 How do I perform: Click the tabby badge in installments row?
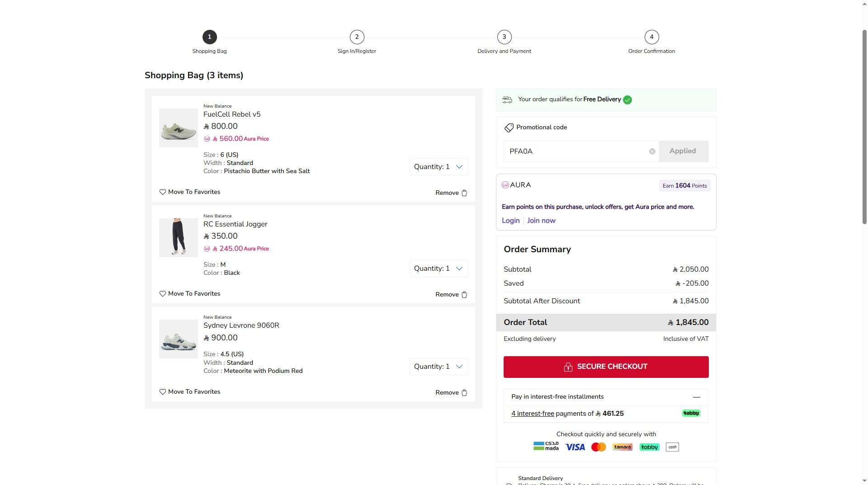691,413
